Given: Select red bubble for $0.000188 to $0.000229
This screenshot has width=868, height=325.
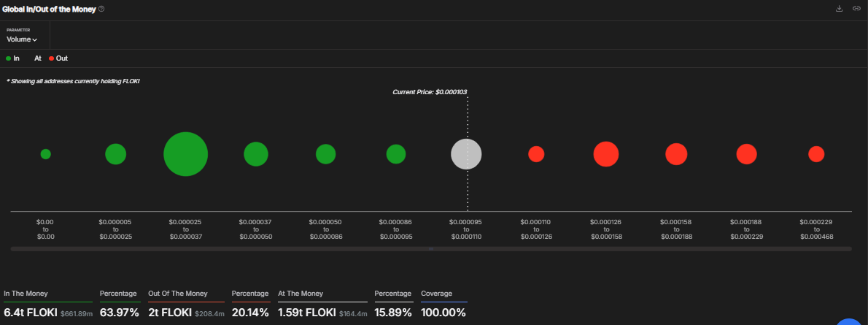Looking at the screenshot, I should point(746,154).
